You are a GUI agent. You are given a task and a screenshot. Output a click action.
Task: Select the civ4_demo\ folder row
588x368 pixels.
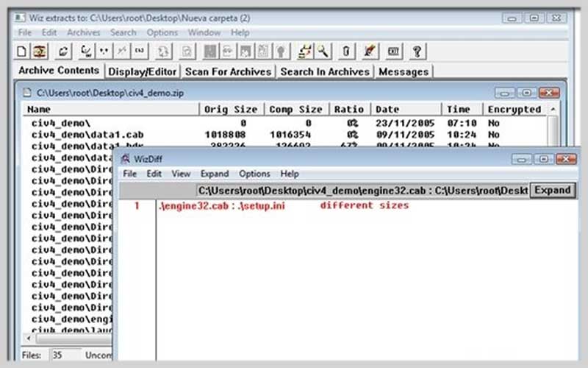[x=284, y=123]
